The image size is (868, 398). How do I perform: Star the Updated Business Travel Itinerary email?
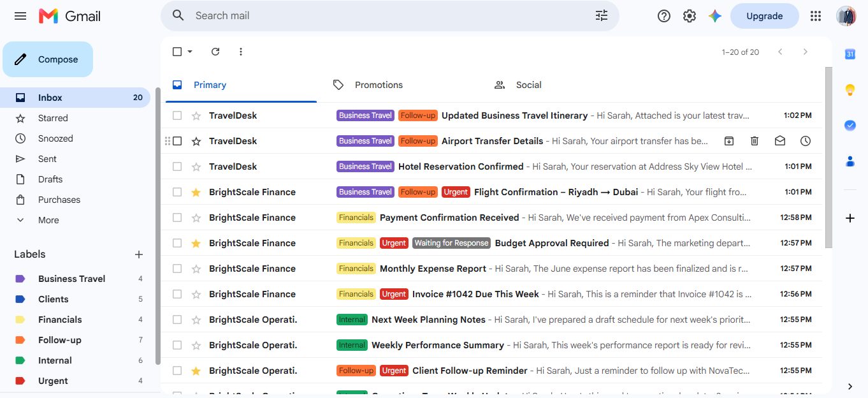[196, 115]
